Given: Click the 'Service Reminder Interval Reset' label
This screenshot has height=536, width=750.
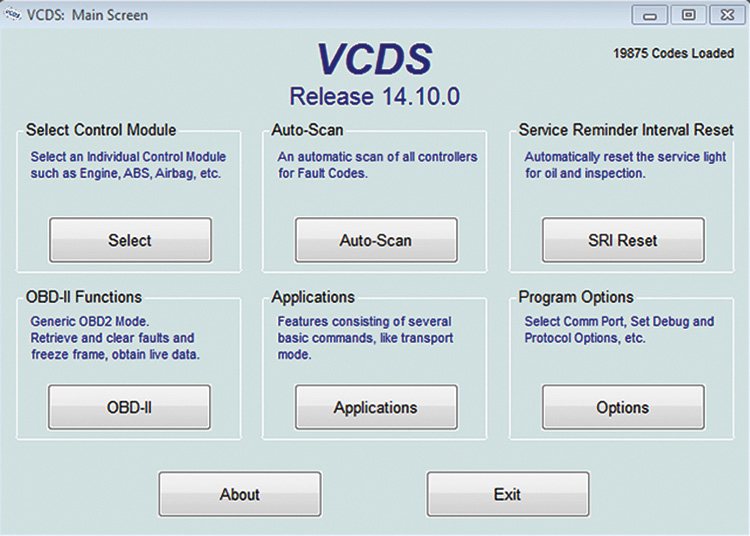Looking at the screenshot, I should (x=626, y=130).
